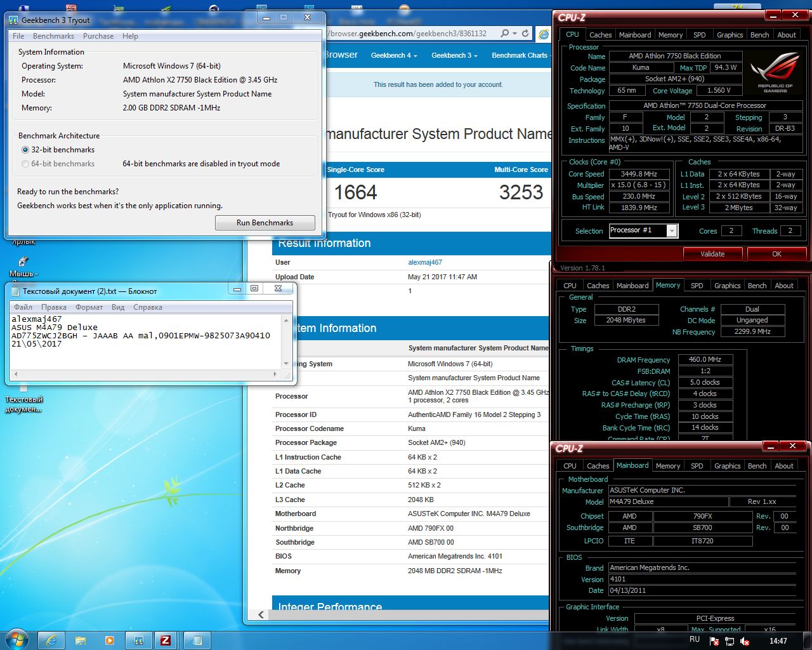Click the Notepad horizontal scroll left arrow
Screen dimensions: 812x650
coord(15,375)
